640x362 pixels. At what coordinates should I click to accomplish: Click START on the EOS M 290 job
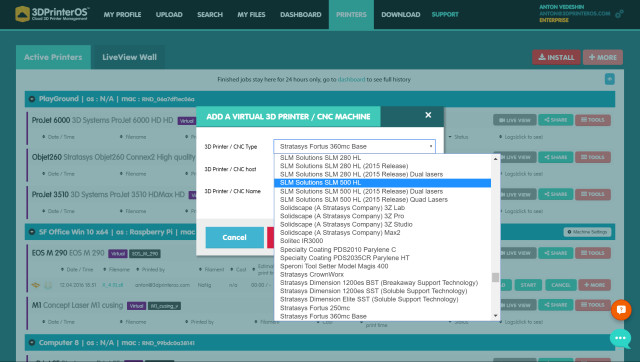tap(528, 285)
